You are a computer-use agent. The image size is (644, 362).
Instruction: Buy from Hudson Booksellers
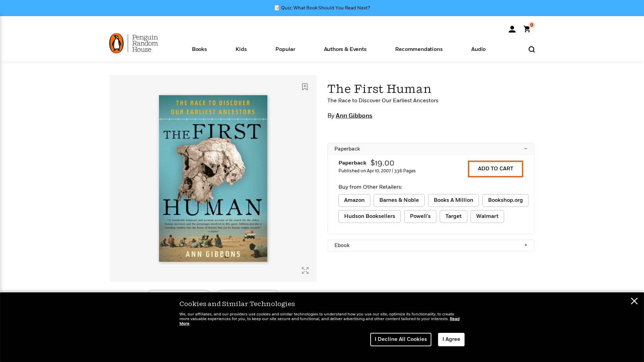tap(370, 217)
